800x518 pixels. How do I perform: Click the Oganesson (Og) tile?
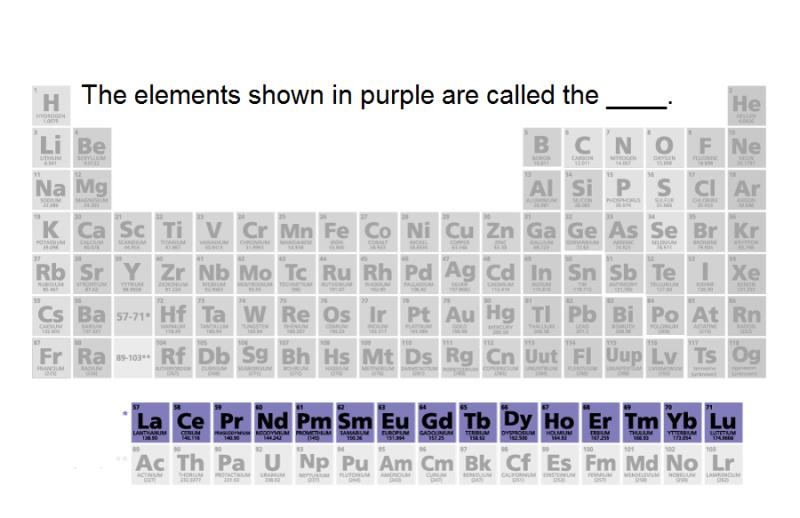[x=747, y=358]
